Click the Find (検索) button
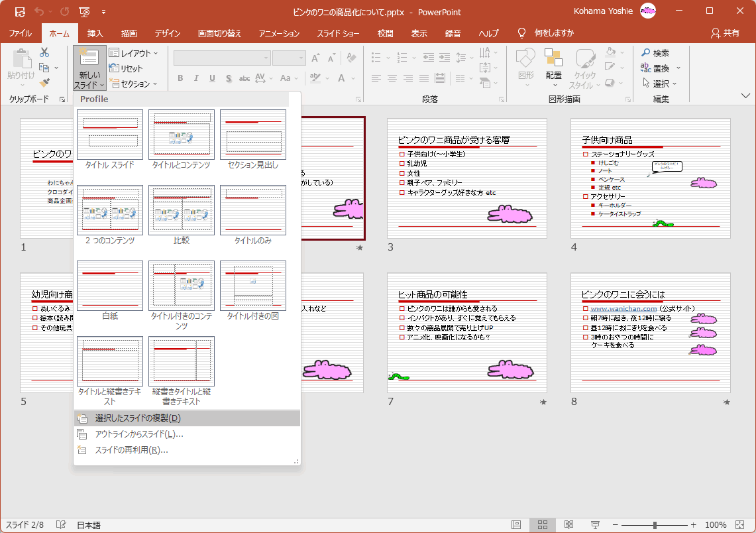The image size is (756, 533). click(655, 52)
